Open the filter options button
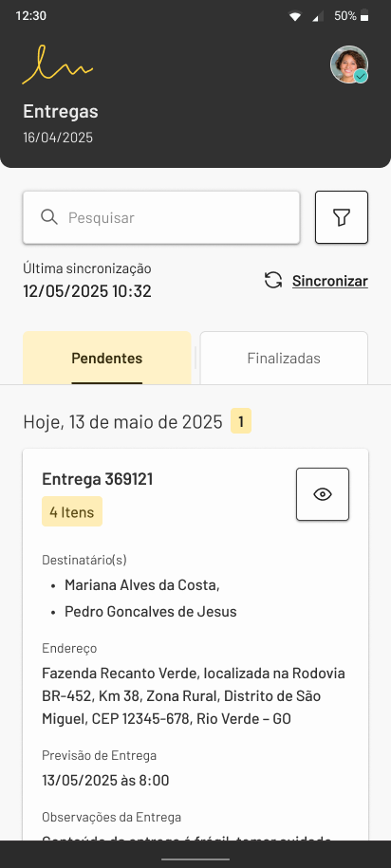391x868 pixels. tap(341, 217)
